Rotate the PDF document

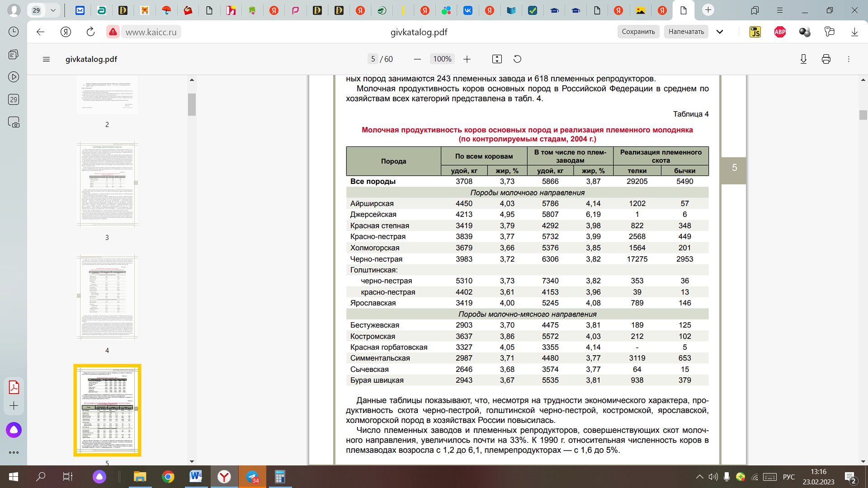(x=518, y=59)
